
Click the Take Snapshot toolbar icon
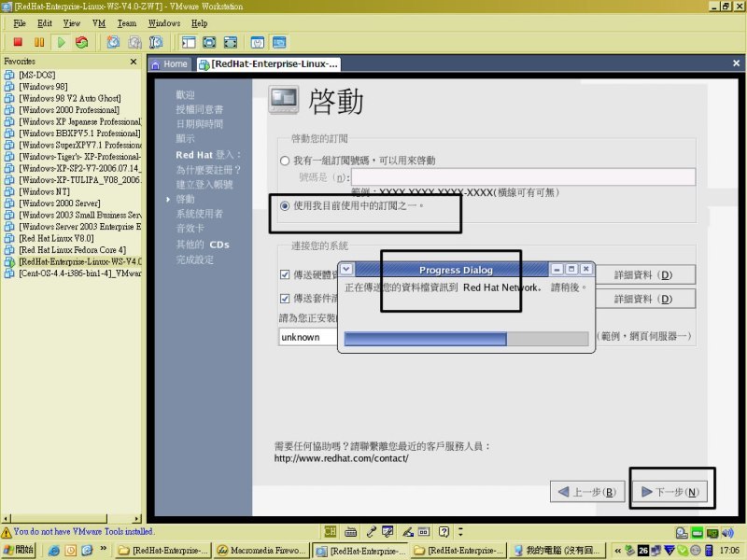click(x=113, y=42)
